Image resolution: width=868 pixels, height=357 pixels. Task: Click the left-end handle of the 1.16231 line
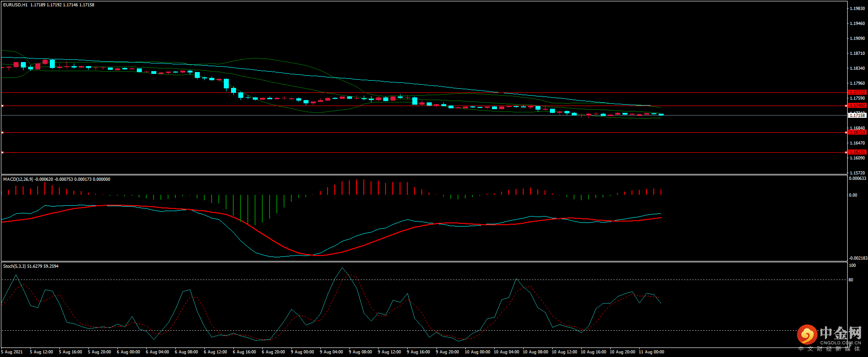coord(2,153)
